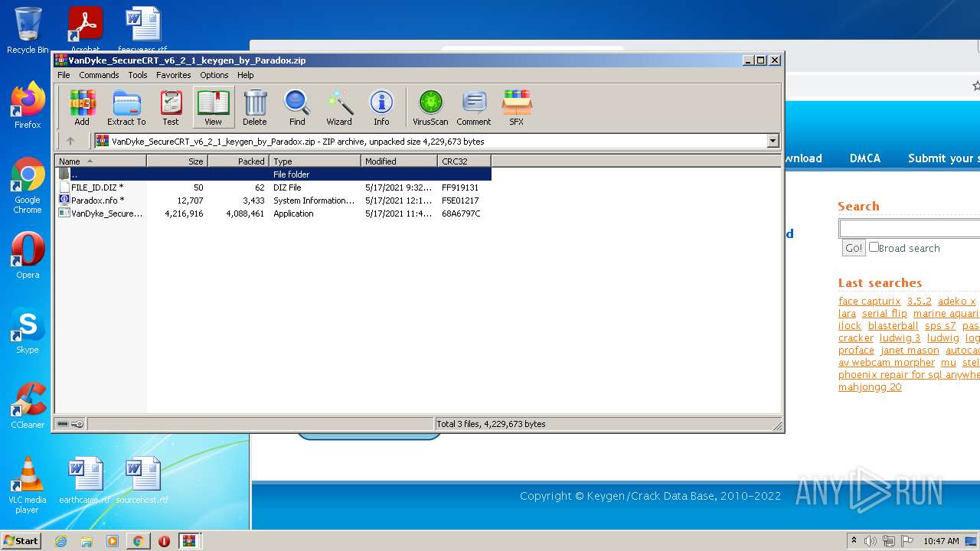Click the 'av webcam morpher' search link
This screenshot has width=980, height=551.
click(x=887, y=362)
